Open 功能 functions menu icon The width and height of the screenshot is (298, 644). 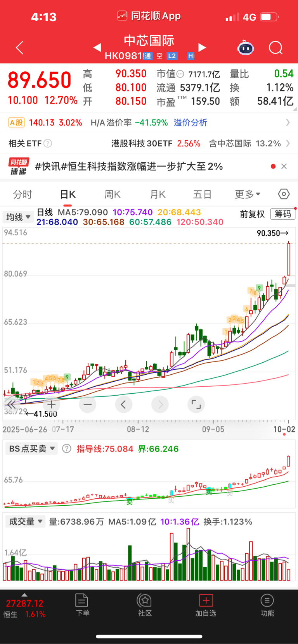pyautogui.click(x=267, y=605)
